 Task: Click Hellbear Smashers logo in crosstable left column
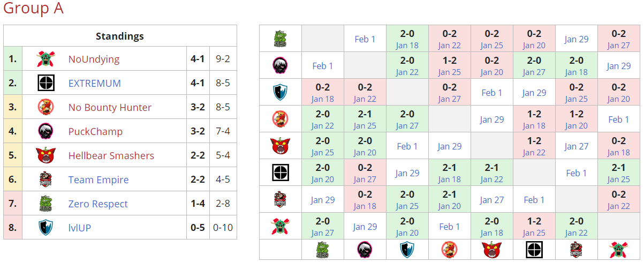tap(281, 146)
